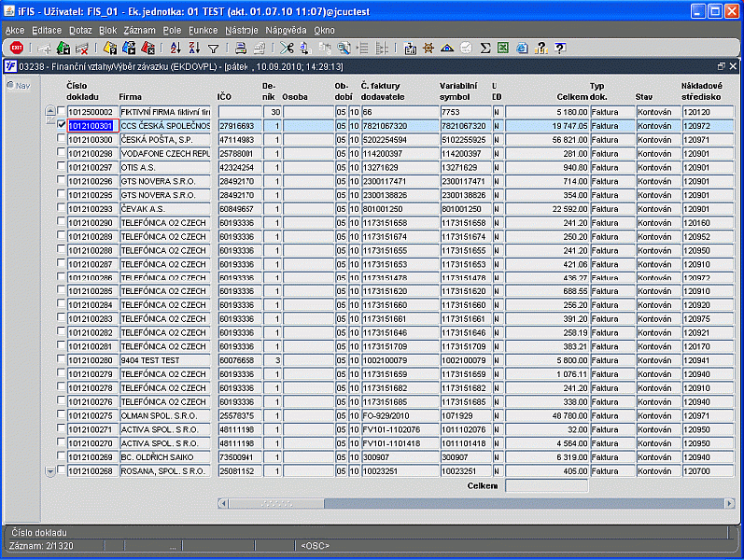Tick the checkbox for ROSANA row 1012100268
The width and height of the screenshot is (744, 560).
click(61, 469)
